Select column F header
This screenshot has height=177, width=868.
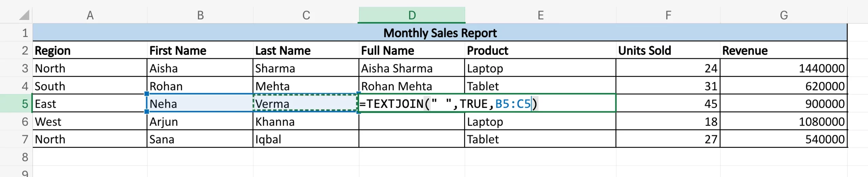click(x=668, y=15)
